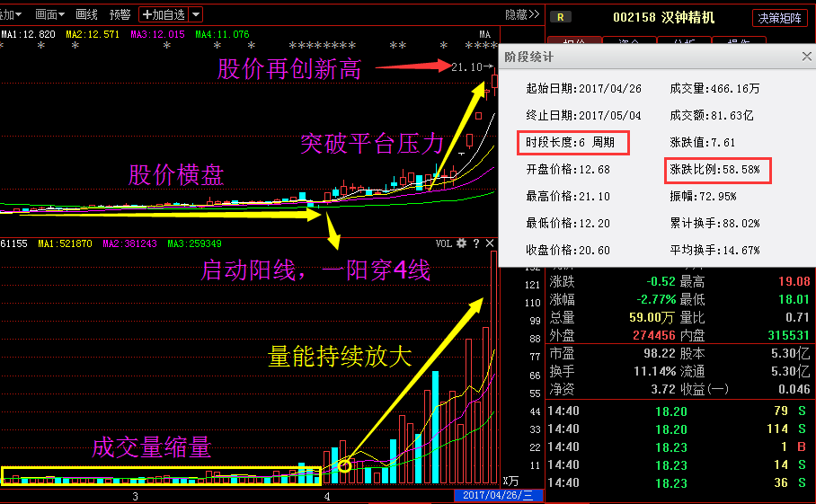Click the 决策矩阵 button
This screenshot has width=816, height=504.
tap(779, 18)
